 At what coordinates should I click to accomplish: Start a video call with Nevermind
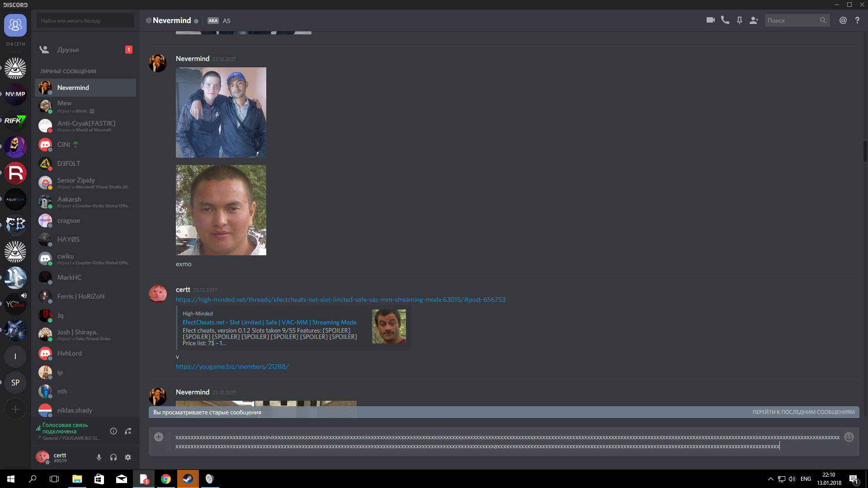click(710, 20)
